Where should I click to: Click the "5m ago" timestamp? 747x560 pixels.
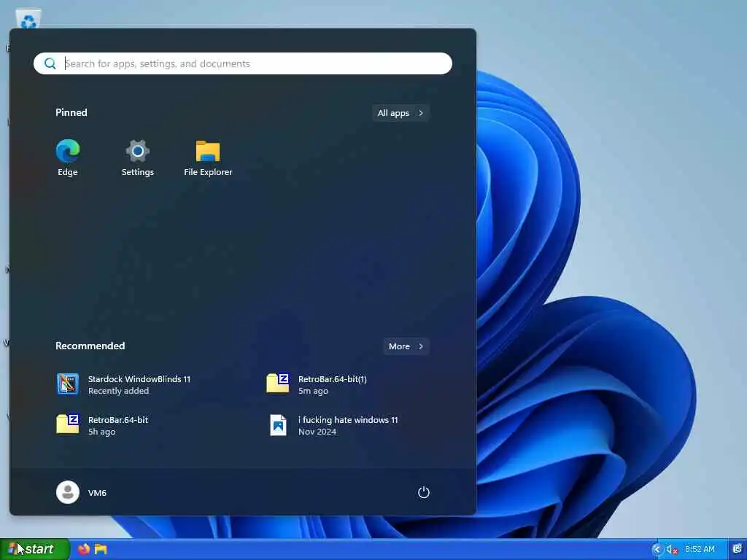pyautogui.click(x=313, y=391)
